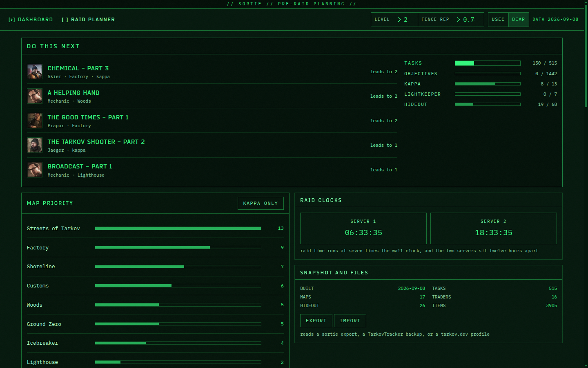Select the Streets of Tarkov map row
The width and height of the screenshot is (588, 368).
click(x=155, y=228)
